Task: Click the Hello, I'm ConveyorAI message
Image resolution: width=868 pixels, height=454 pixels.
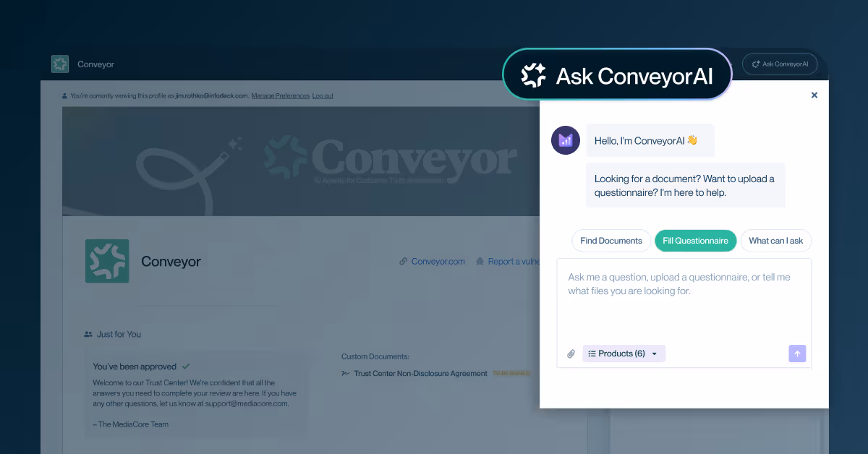Action: click(x=650, y=140)
